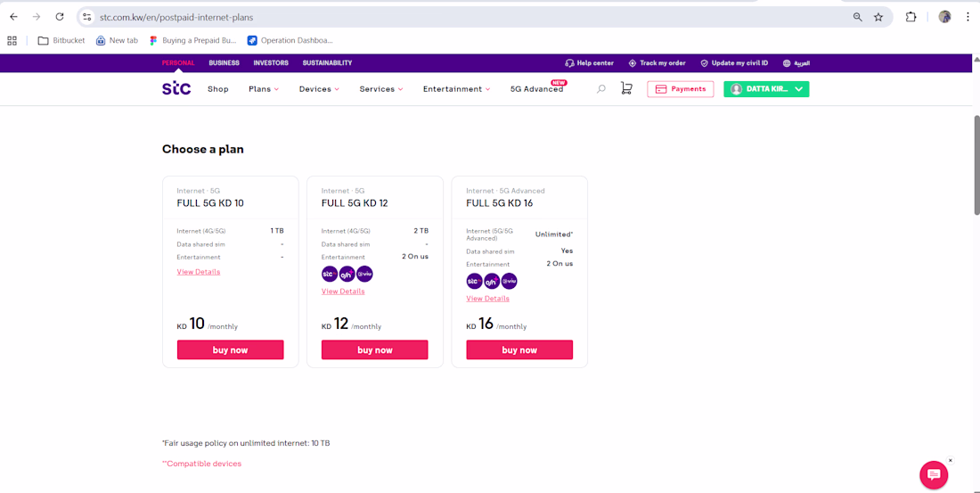This screenshot has width=980, height=493.
Task: Open the shopping cart icon
Action: pos(625,89)
